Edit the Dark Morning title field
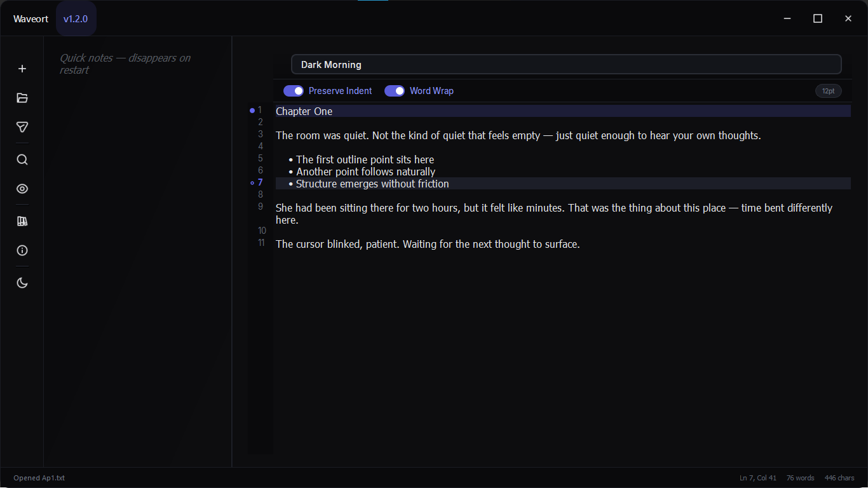868x488 pixels. click(x=566, y=65)
